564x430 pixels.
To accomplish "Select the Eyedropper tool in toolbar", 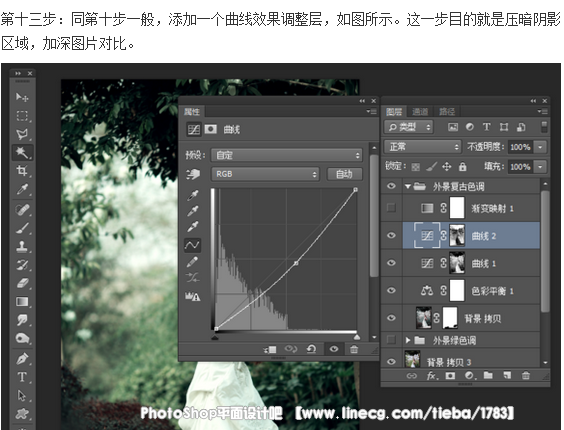I will pyautogui.click(x=22, y=189).
